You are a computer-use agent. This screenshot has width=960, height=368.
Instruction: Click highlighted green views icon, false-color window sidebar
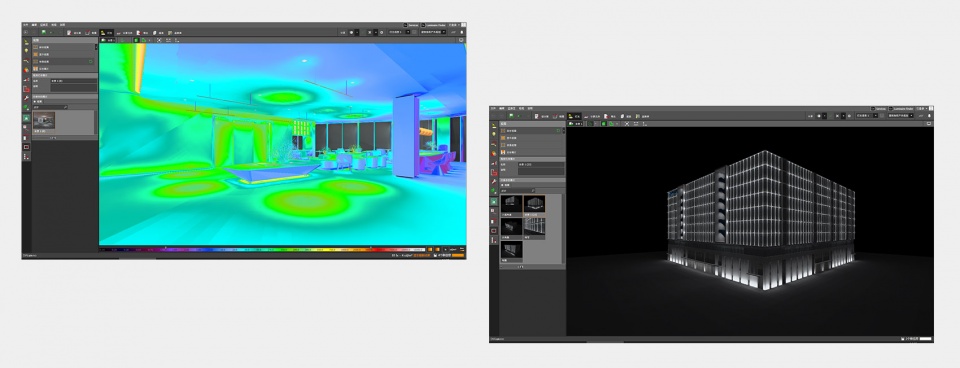[x=26, y=118]
